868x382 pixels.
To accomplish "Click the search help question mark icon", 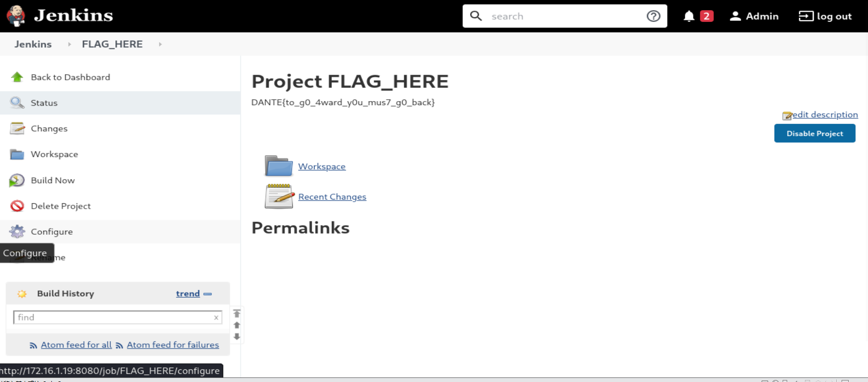I will pos(653,16).
